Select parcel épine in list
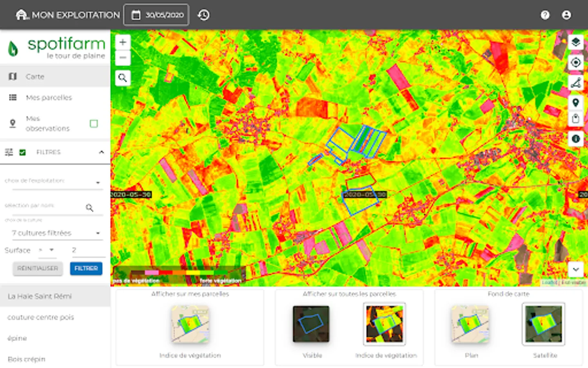The height and width of the screenshot is (368, 588). (x=55, y=338)
